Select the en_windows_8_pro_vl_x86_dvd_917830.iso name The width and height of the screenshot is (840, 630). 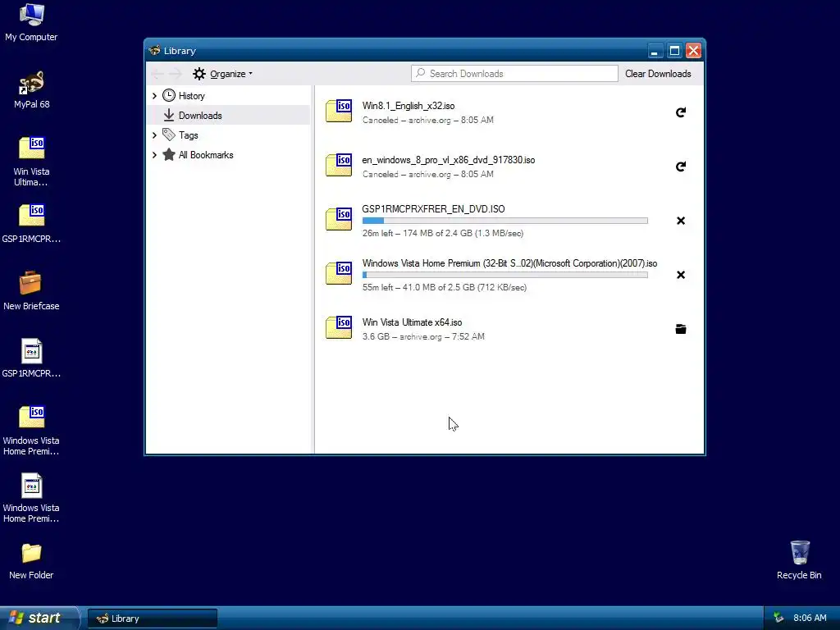point(449,160)
